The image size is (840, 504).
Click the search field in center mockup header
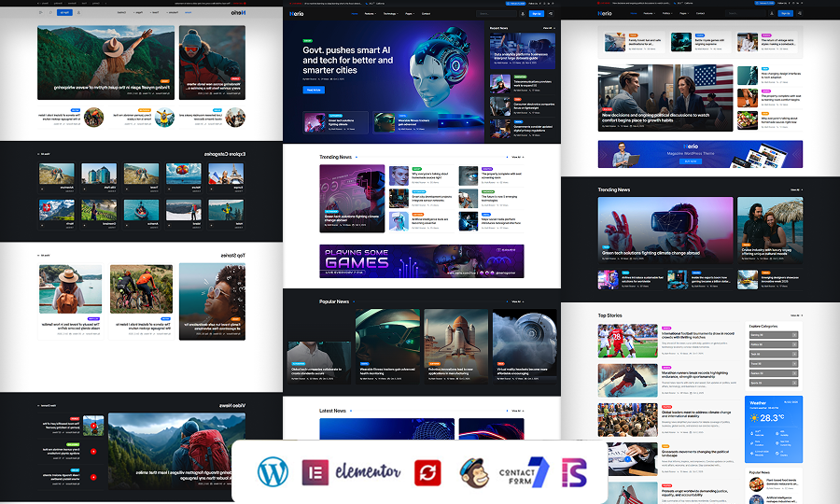pyautogui.click(x=497, y=14)
